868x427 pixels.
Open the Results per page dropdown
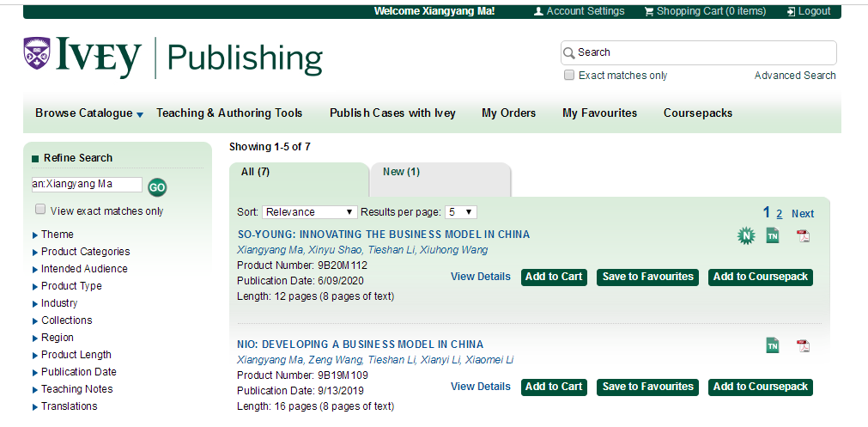(x=460, y=212)
